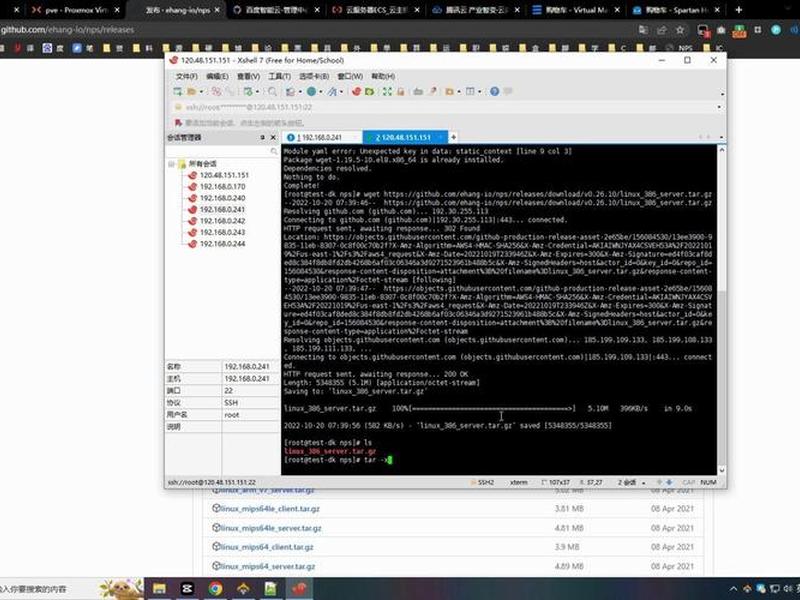Viewport: 800px width, 600px height.
Task: Click the terminal vertical scrollbar
Action: point(721,310)
